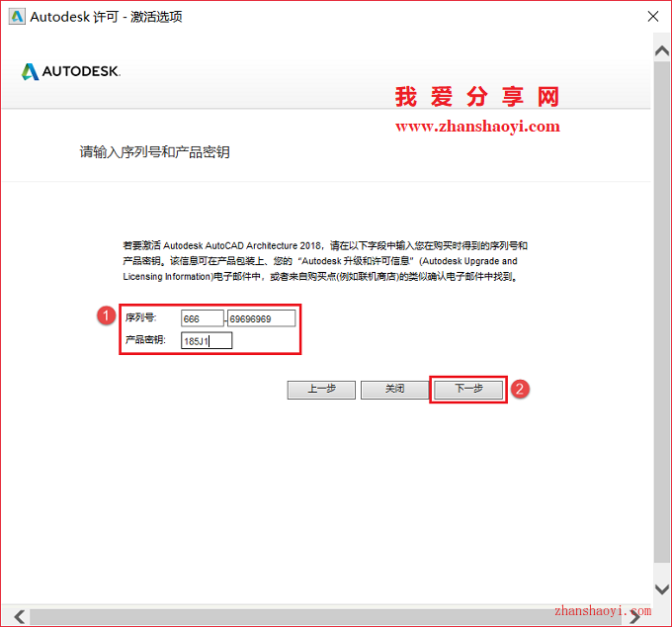
Task: Click the horizontal scrollbar thumb
Action: pyautogui.click(x=326, y=617)
